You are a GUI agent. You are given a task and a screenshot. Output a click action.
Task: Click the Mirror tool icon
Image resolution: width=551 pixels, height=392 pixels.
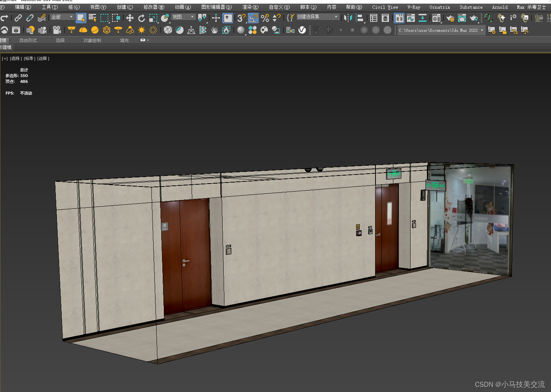(348, 18)
